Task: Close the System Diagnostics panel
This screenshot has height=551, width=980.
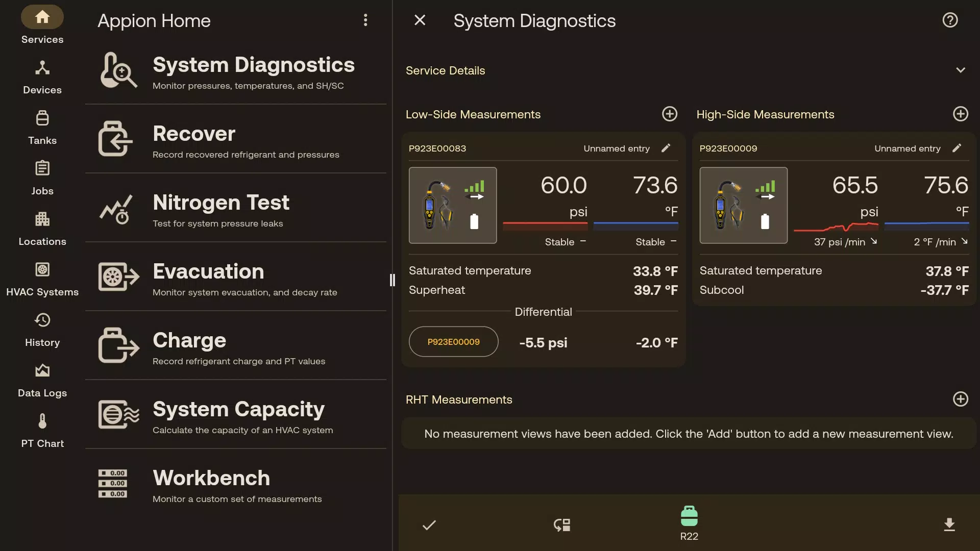Action: [x=420, y=20]
